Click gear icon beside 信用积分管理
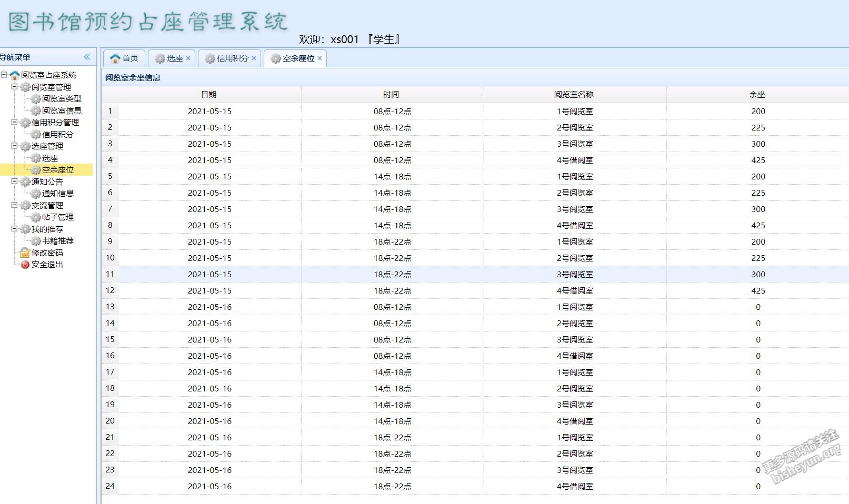The height and width of the screenshot is (504, 849). coord(25,123)
